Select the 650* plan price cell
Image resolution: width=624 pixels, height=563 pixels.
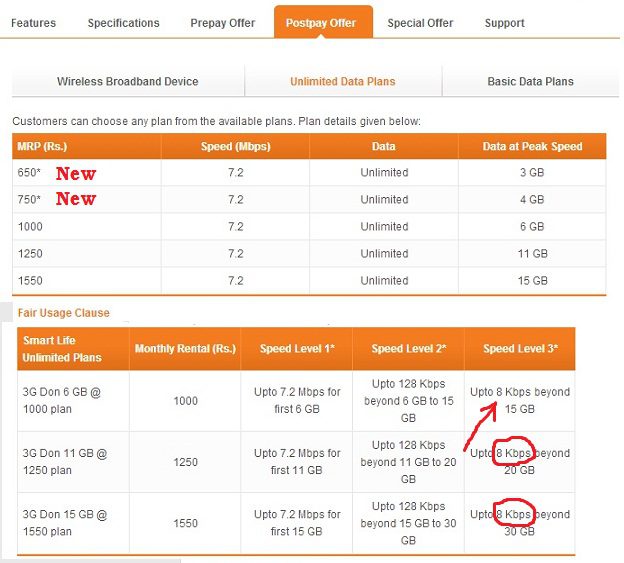coord(86,173)
